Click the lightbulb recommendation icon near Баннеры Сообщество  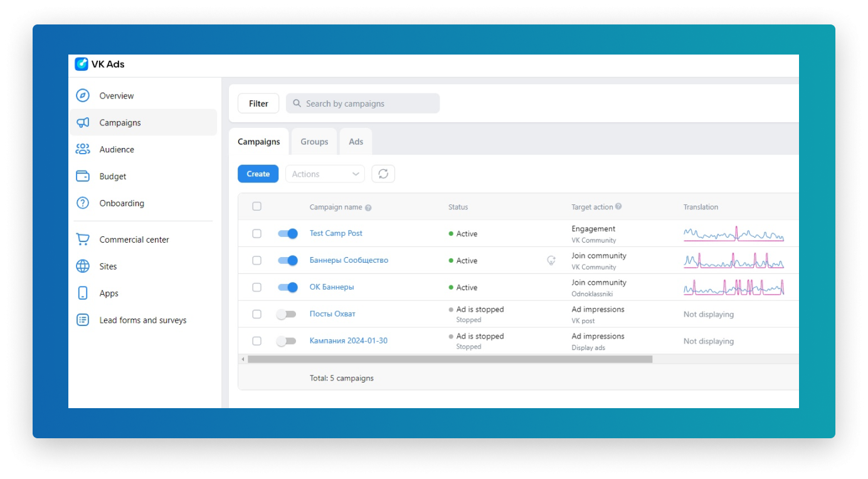click(551, 260)
